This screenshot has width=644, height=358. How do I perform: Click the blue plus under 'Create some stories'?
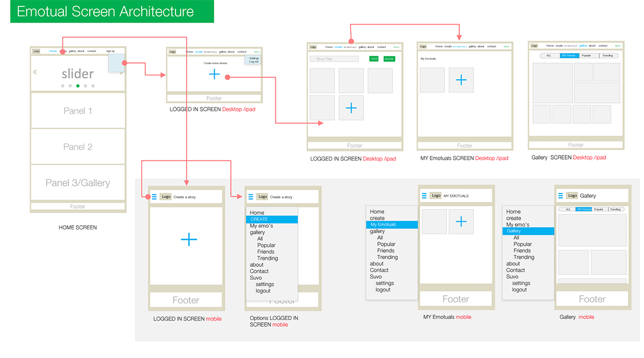point(214,74)
